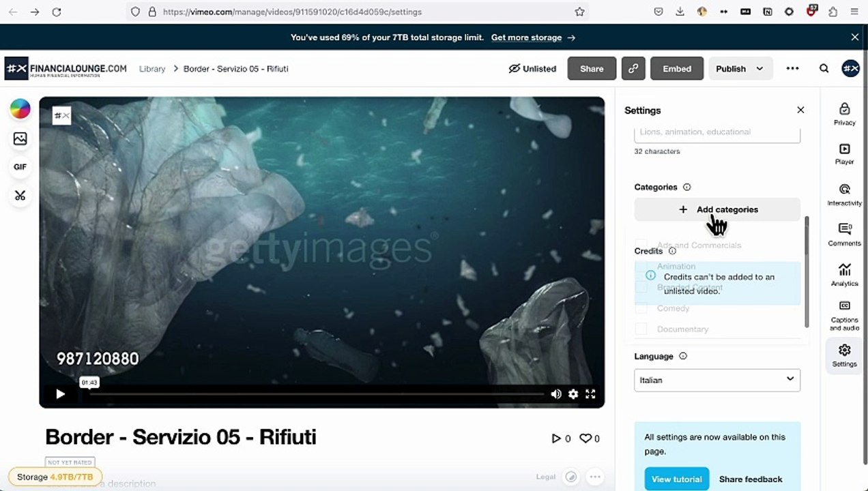The width and height of the screenshot is (868, 491).
Task: Enter fullscreen mode in player
Action: click(x=590, y=393)
